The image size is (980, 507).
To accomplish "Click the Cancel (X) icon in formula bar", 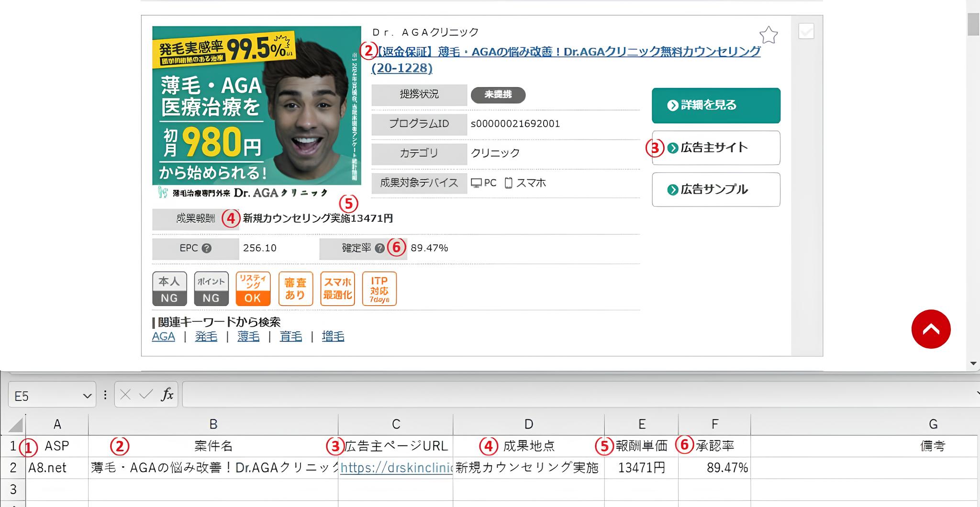I will click(x=125, y=395).
